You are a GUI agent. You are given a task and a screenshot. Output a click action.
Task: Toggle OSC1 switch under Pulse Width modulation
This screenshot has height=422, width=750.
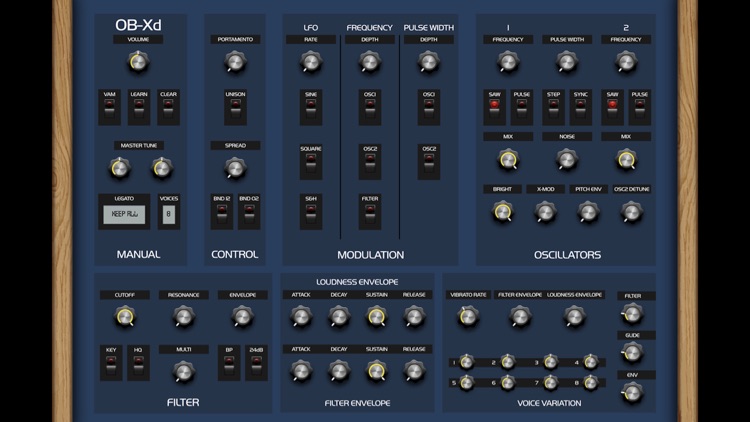[429, 109]
